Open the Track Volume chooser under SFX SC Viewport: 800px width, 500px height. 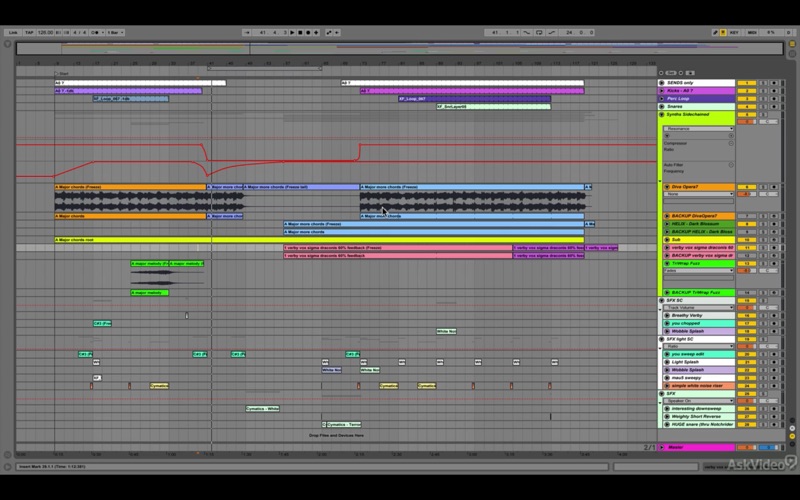coord(698,308)
